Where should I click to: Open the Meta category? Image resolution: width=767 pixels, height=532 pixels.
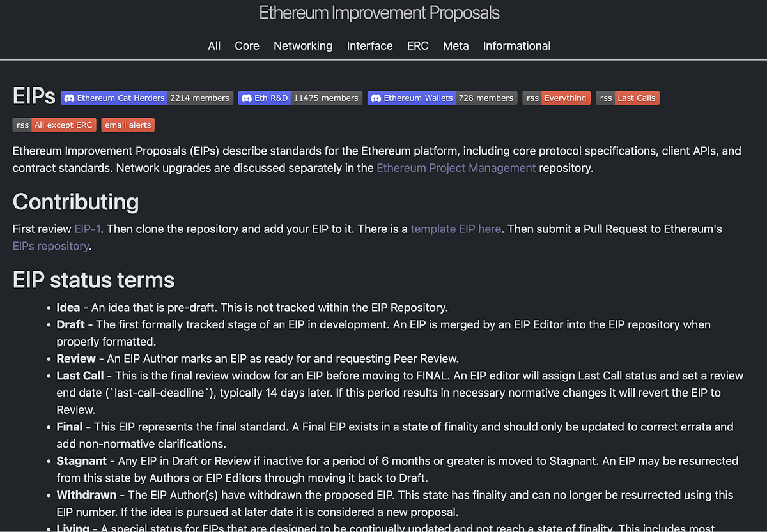pos(456,46)
